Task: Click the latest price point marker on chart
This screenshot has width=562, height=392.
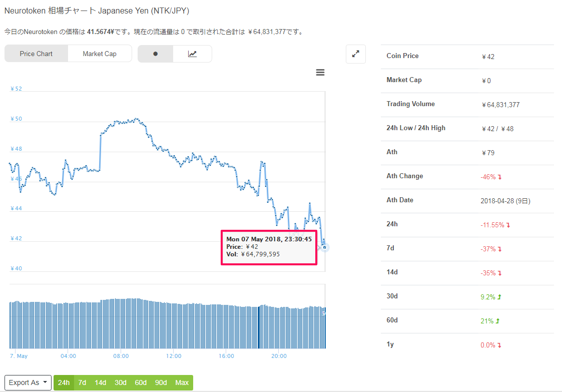Action: coord(325,247)
